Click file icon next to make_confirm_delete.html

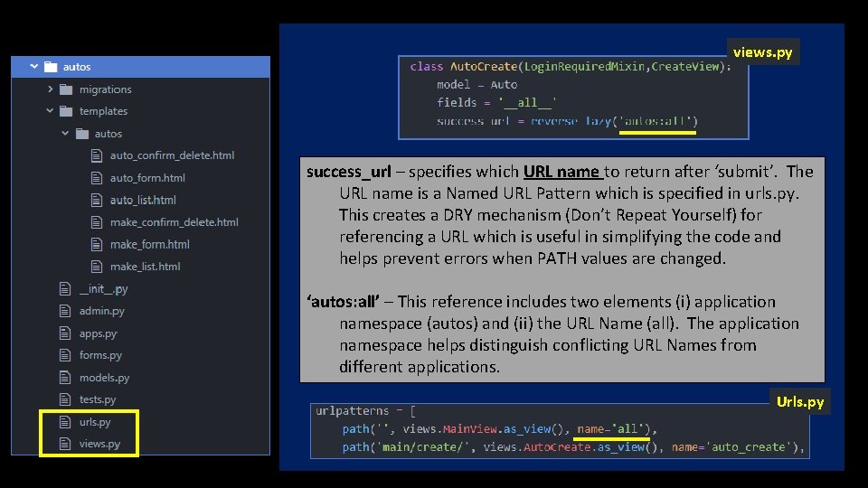[97, 222]
